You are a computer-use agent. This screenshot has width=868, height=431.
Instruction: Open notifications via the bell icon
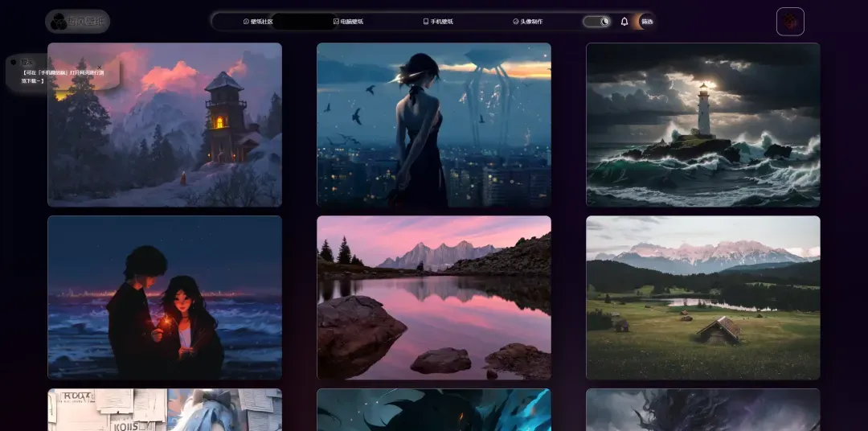624,22
